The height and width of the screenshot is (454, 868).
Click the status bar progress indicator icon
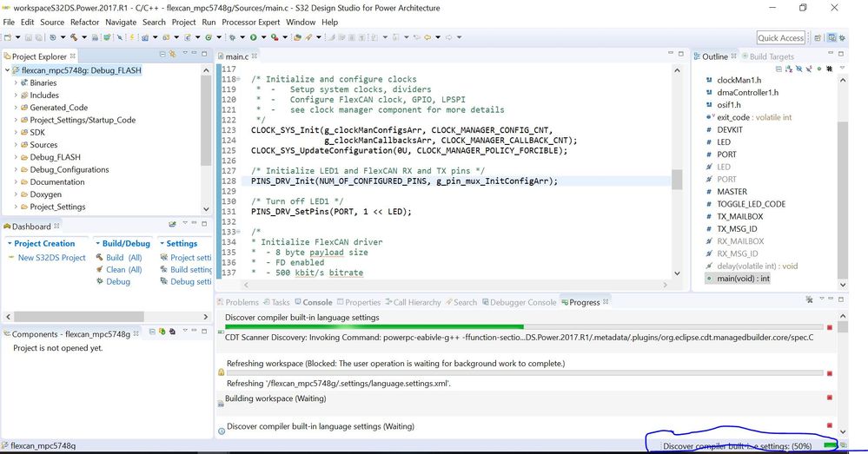pos(843,445)
